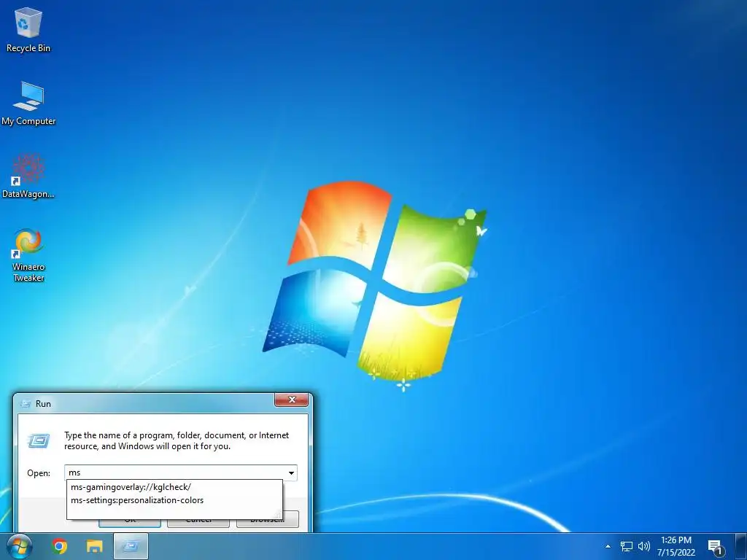Choose the ms-gamingoverlay://kglcheck/ suggestion
This screenshot has width=747, height=560.
pyautogui.click(x=174, y=486)
